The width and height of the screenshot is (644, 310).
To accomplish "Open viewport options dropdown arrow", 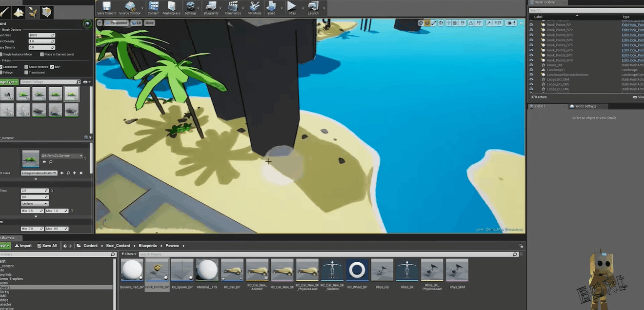I will (100, 23).
